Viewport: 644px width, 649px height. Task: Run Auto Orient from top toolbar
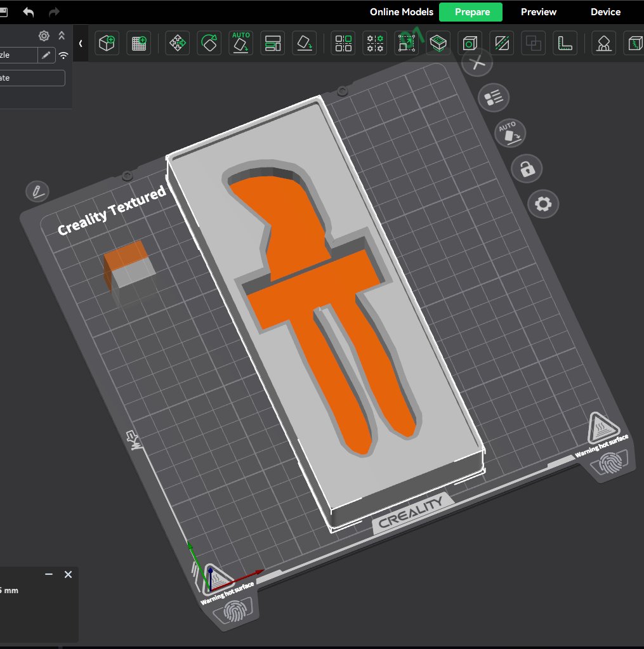click(240, 43)
